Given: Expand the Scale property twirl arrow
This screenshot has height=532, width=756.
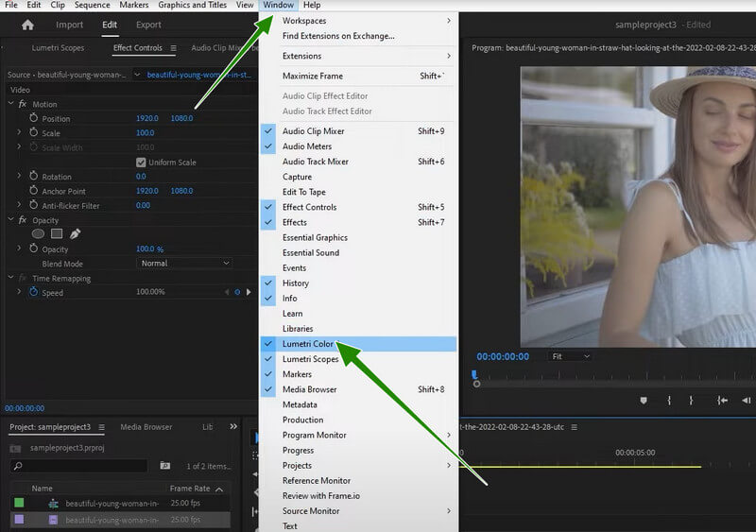Looking at the screenshot, I should point(19,133).
